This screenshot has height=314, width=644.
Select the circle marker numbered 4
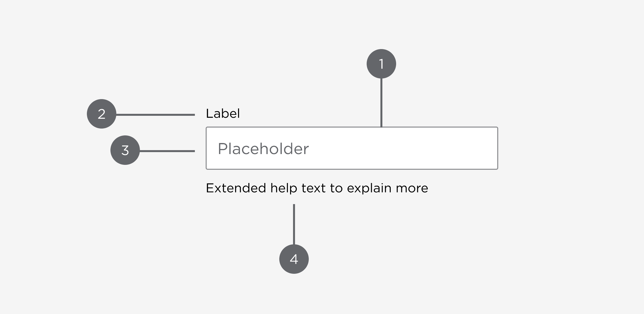coord(294,259)
